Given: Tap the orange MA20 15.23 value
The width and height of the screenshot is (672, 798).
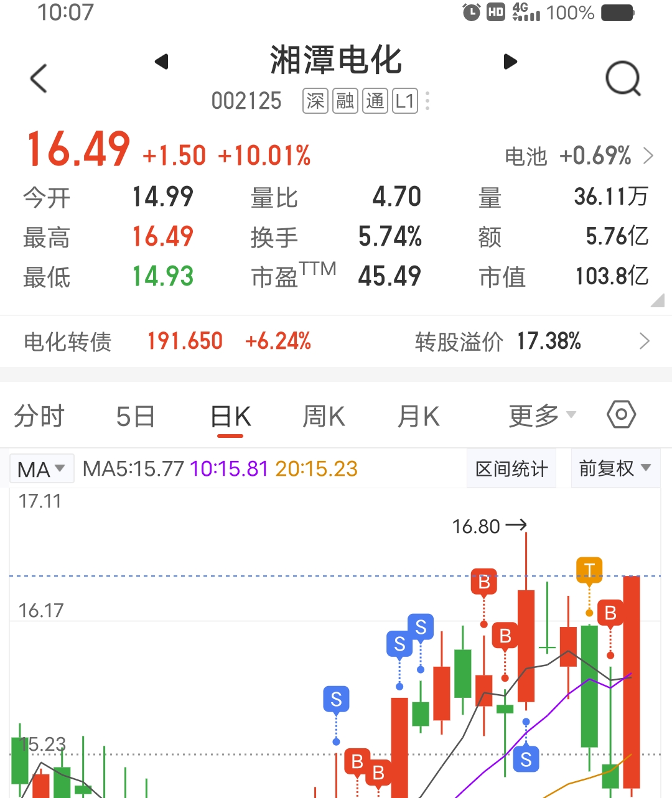Looking at the screenshot, I should 316,469.
